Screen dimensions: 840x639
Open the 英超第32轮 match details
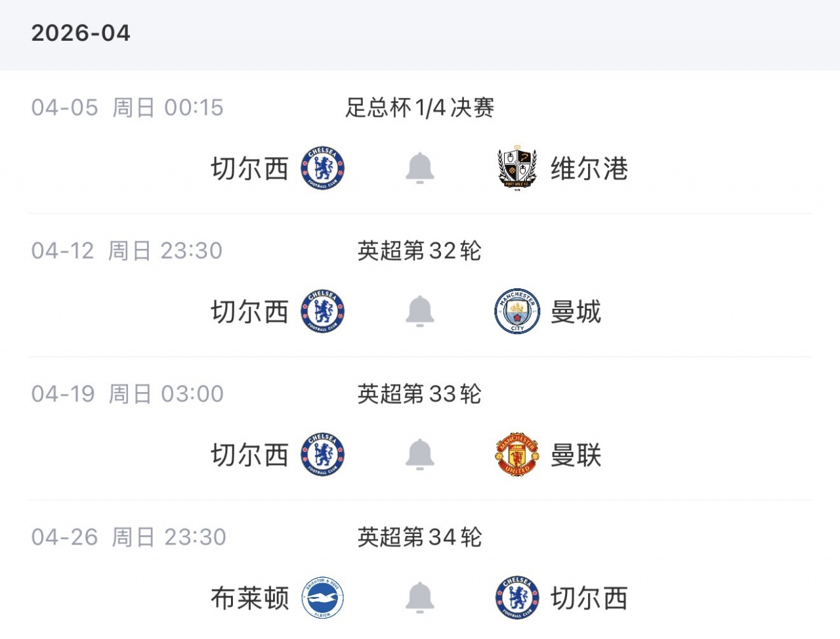420,251
